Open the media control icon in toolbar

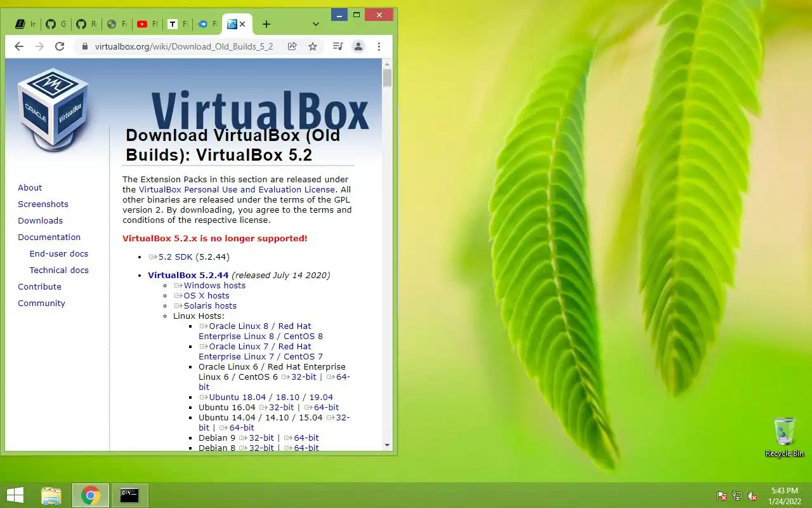click(338, 46)
